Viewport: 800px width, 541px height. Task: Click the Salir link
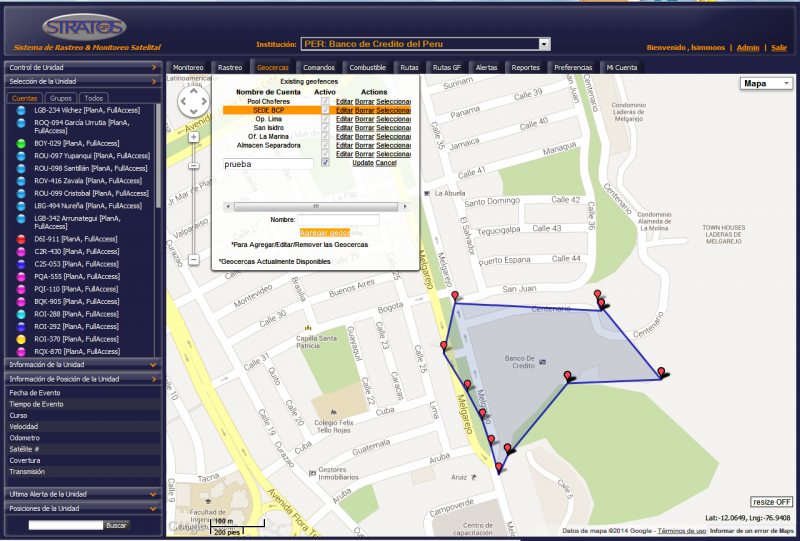pos(778,47)
